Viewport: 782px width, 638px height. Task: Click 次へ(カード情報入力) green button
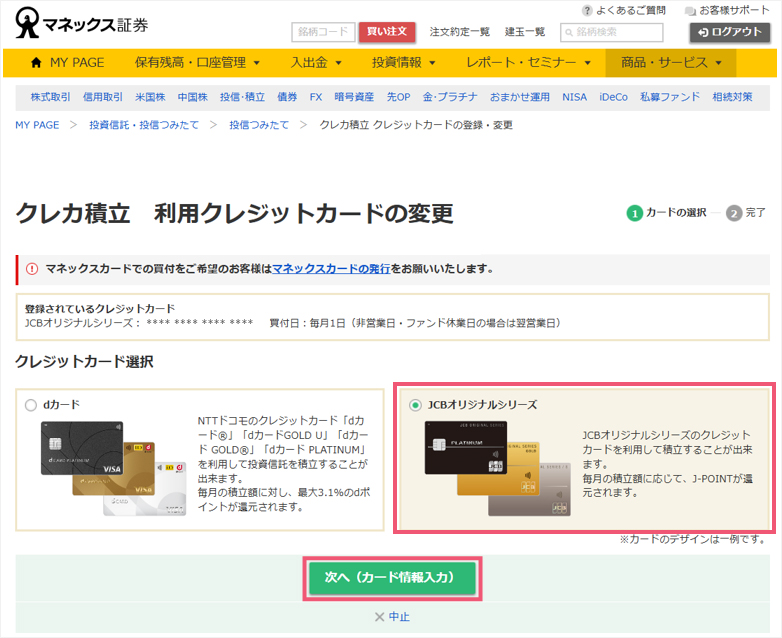392,578
